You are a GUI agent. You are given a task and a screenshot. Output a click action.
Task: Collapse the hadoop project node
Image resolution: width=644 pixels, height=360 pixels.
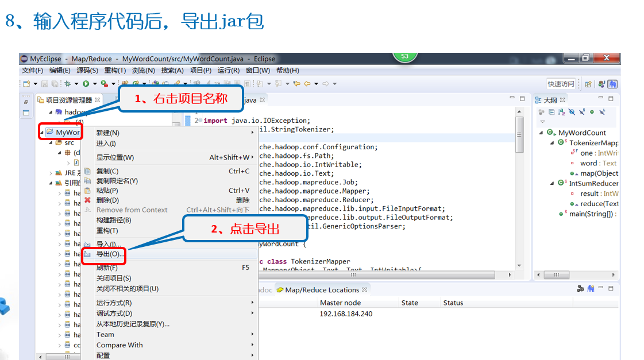51,112
